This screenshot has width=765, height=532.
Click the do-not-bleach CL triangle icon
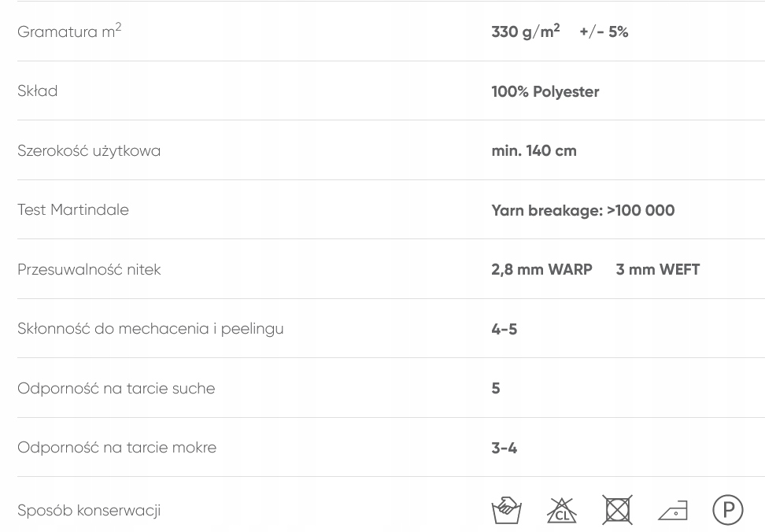pos(562,510)
